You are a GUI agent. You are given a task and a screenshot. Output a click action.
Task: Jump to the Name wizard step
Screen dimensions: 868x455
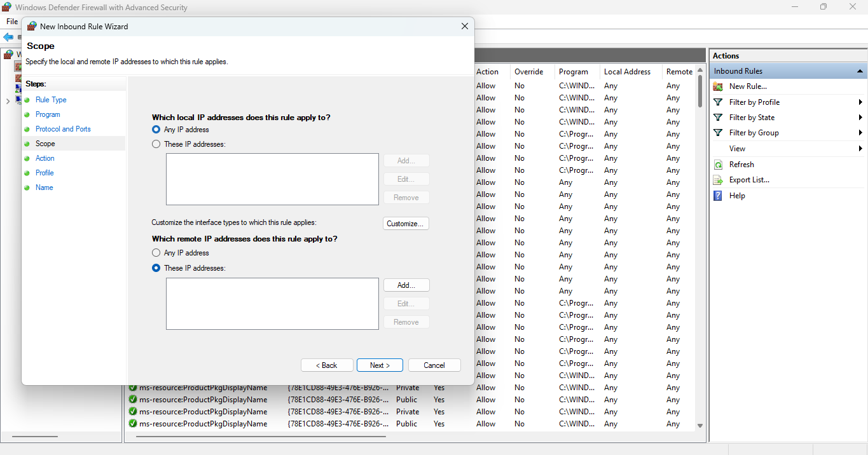point(45,187)
